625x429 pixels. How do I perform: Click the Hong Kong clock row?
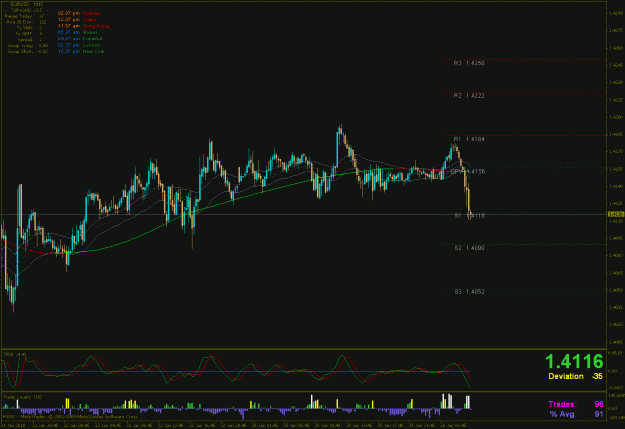tap(83, 26)
